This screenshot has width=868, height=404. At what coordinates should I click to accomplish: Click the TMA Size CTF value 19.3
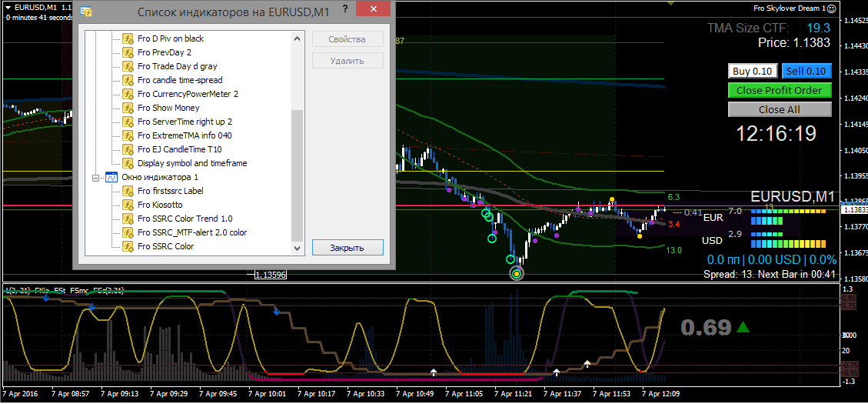[x=818, y=28]
